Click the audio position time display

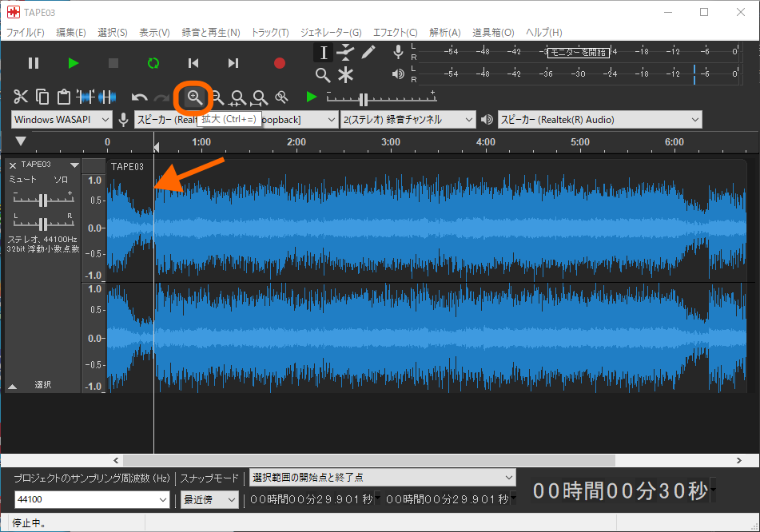click(623, 490)
